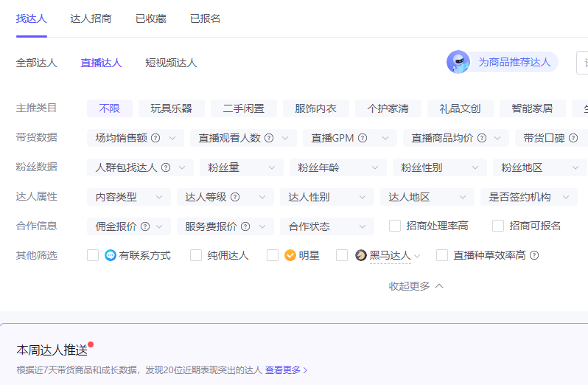Check the 招商可报名 checkbox
This screenshot has height=385, width=588.
[x=498, y=226]
